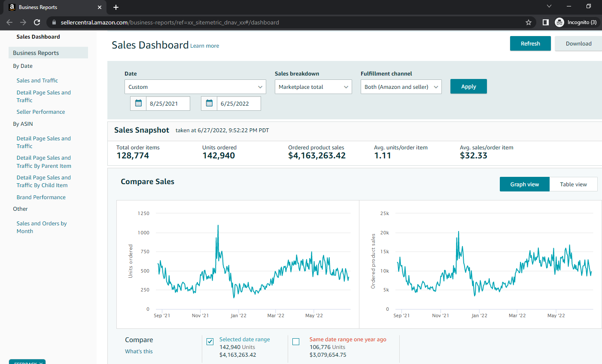Viewport: 602px width, 364px height.
Task: Open Seller Performance report
Action: pos(41,112)
